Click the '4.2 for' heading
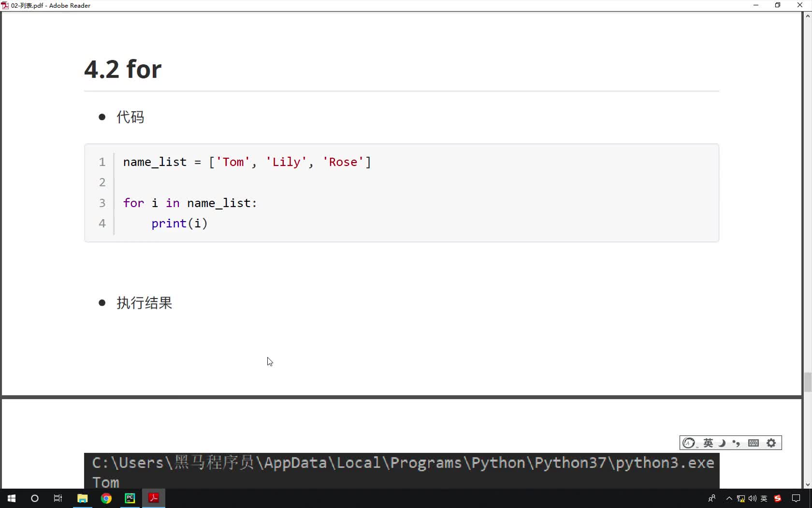Screen dimensions: 812x508 [123, 69]
